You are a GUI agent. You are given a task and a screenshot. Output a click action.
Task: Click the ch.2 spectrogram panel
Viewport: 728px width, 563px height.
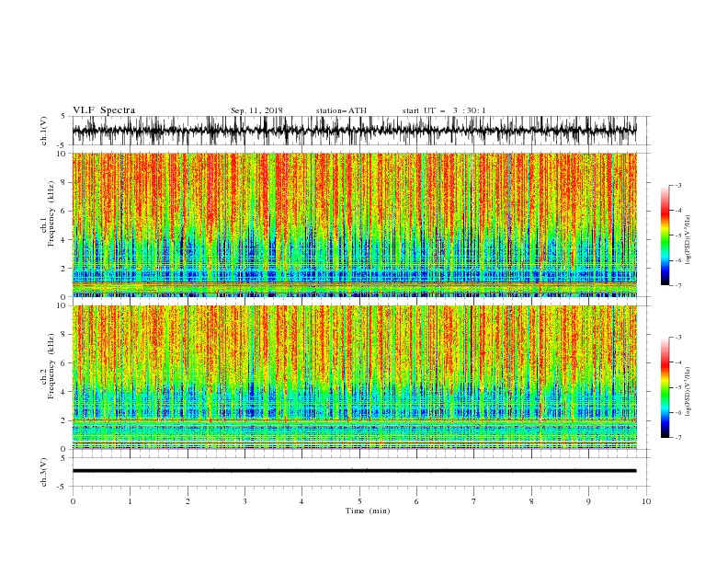tap(355, 377)
